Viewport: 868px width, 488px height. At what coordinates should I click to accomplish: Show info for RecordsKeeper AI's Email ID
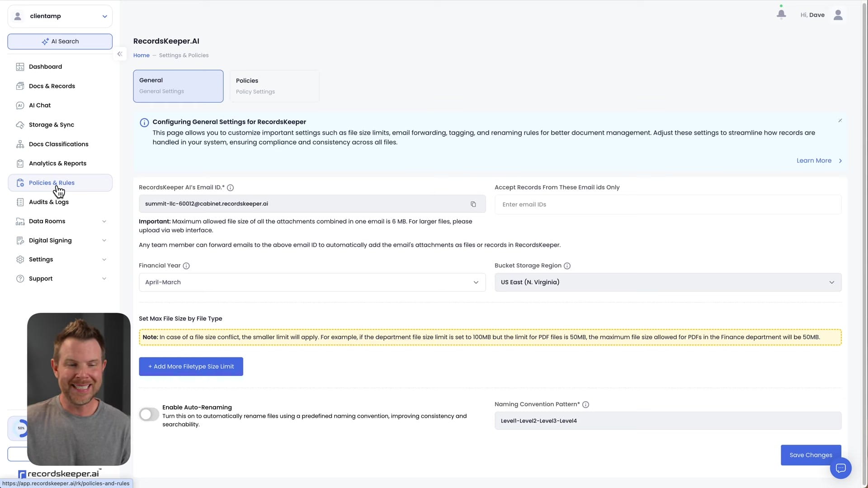coord(230,188)
